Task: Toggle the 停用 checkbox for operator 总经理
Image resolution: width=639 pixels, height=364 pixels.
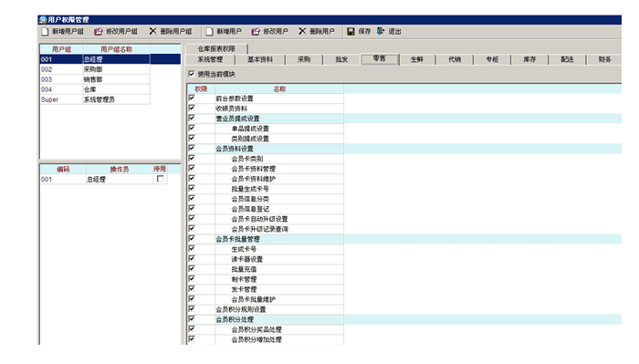Action: coord(160,179)
